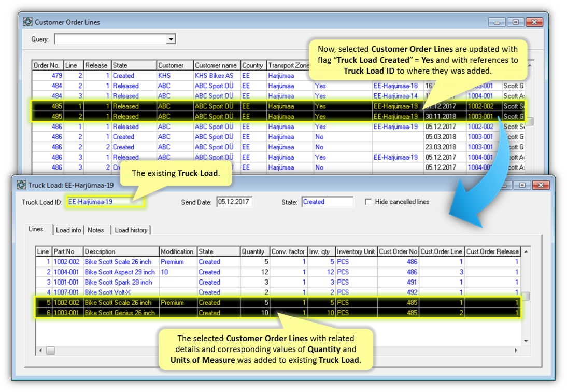Sort by the Order No. column header
Screen dimensions: 567x392
(48, 65)
